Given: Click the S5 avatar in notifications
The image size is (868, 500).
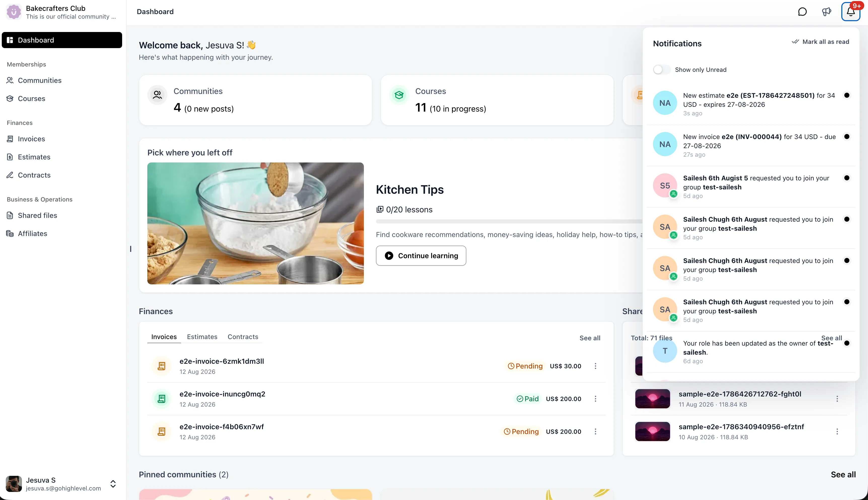Looking at the screenshot, I should (x=665, y=185).
